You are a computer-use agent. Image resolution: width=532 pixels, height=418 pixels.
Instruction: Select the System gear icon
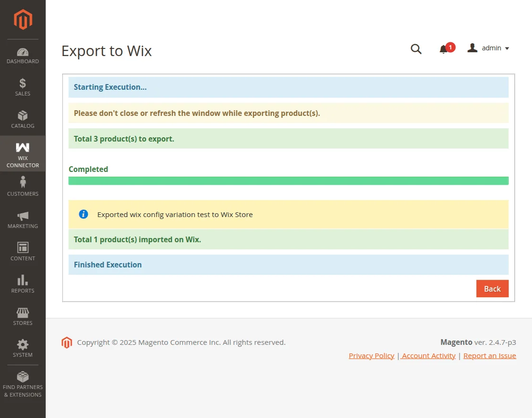[22, 347]
